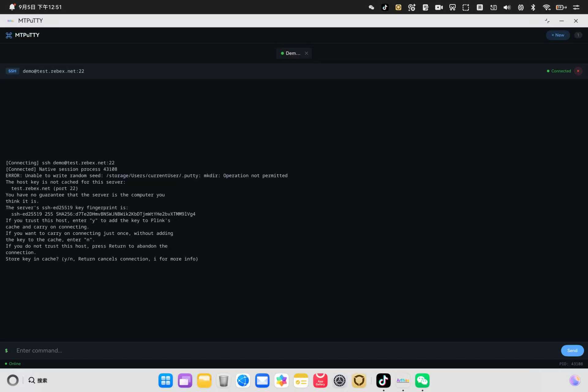
Task: Focus the Enter command input field
Action: click(286, 350)
